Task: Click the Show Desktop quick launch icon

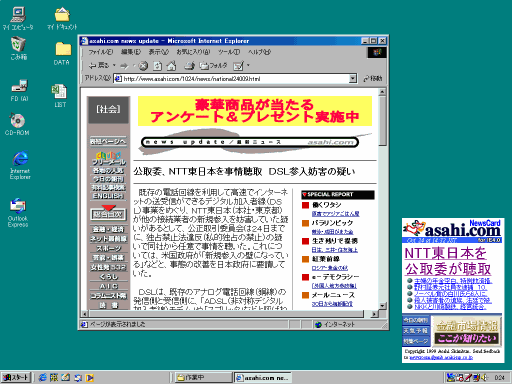Action: 65,378
